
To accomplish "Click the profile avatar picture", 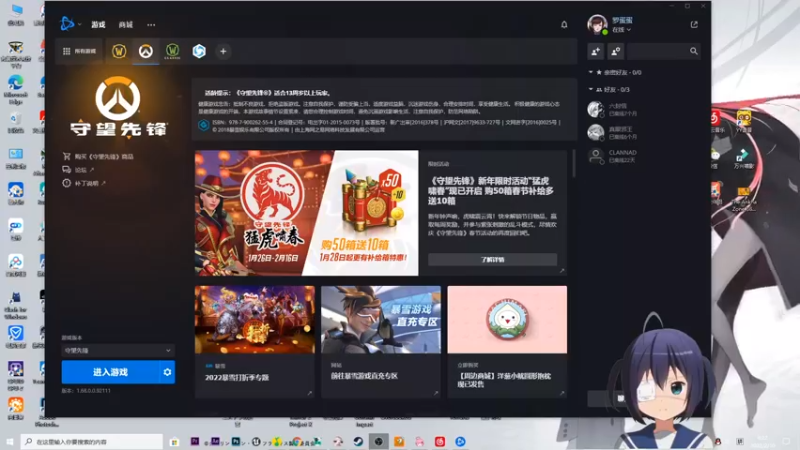I will pyautogui.click(x=597, y=24).
